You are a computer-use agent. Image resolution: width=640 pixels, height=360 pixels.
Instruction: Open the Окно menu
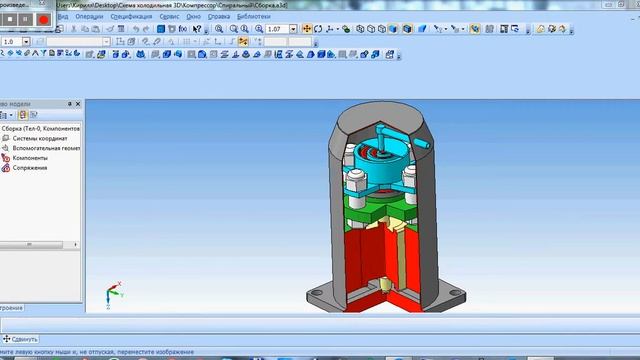tap(193, 17)
